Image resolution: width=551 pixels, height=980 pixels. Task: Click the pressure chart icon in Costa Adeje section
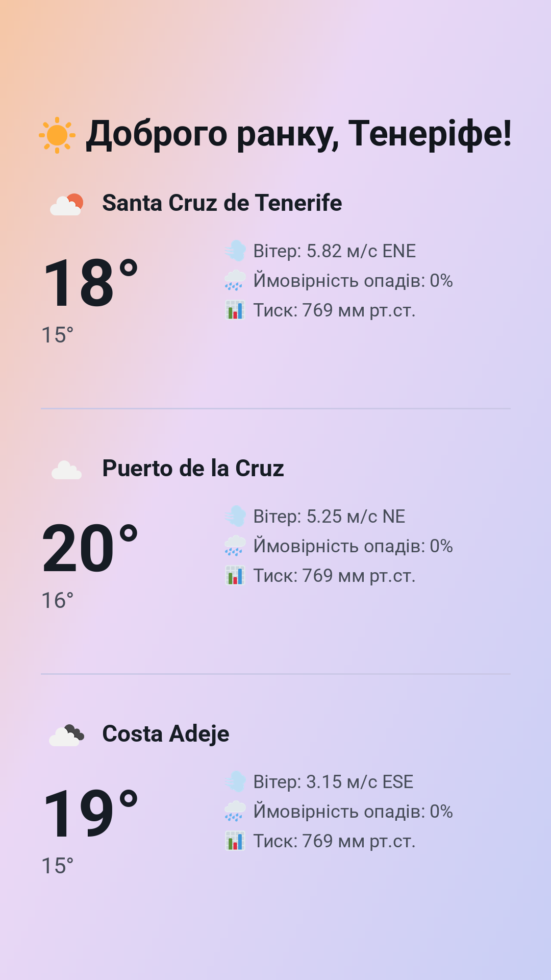tap(235, 841)
